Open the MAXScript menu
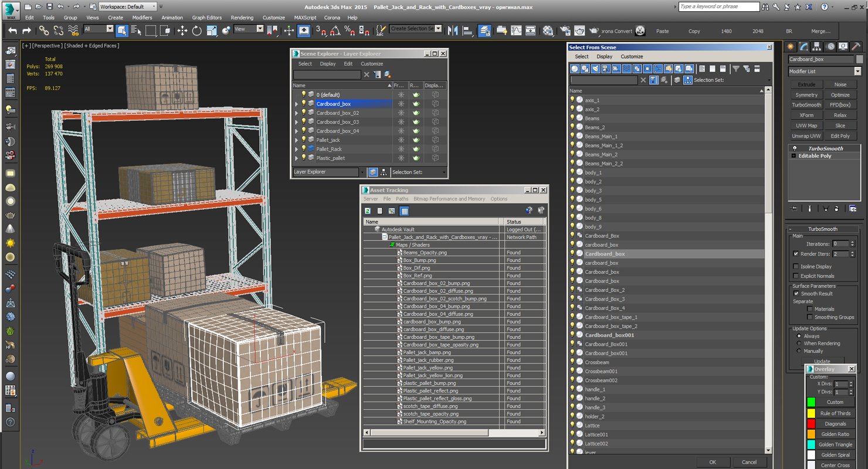 [x=305, y=18]
